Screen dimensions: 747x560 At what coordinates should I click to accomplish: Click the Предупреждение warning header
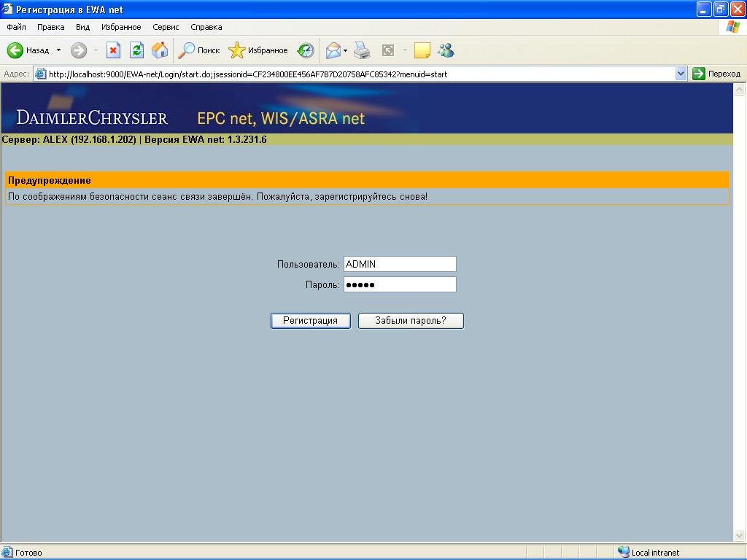pos(367,180)
